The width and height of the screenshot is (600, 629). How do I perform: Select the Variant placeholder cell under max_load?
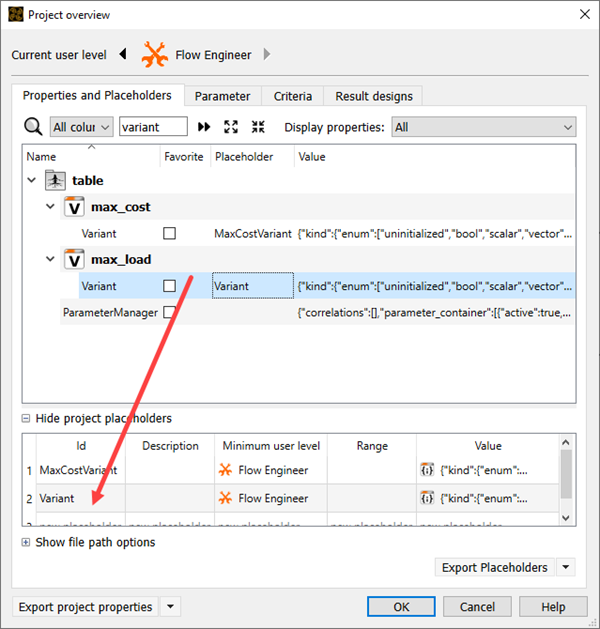[253, 286]
